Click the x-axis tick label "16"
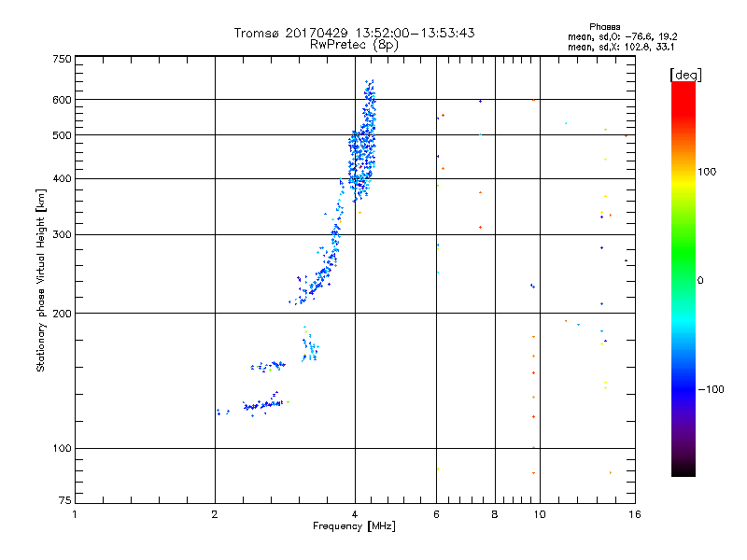 point(635,514)
